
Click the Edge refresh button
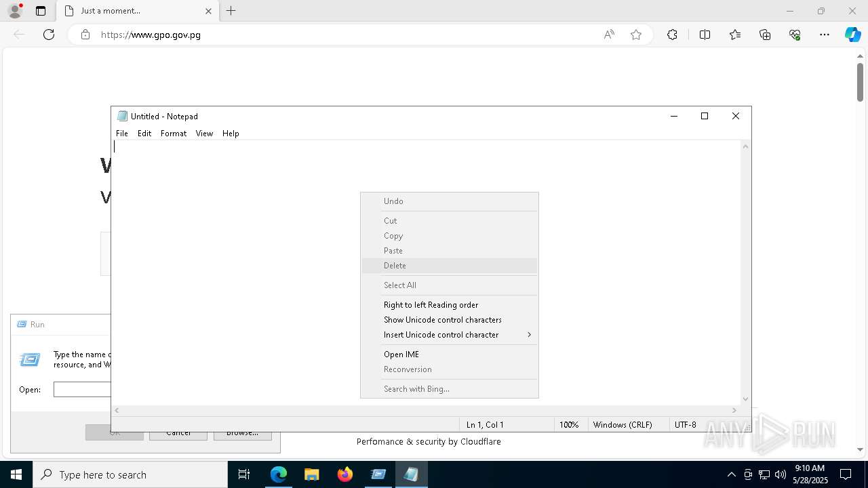(x=49, y=35)
